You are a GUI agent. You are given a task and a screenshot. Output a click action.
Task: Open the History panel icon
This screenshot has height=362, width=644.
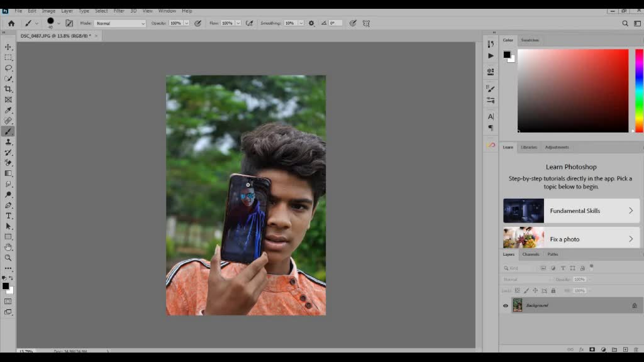(491, 44)
